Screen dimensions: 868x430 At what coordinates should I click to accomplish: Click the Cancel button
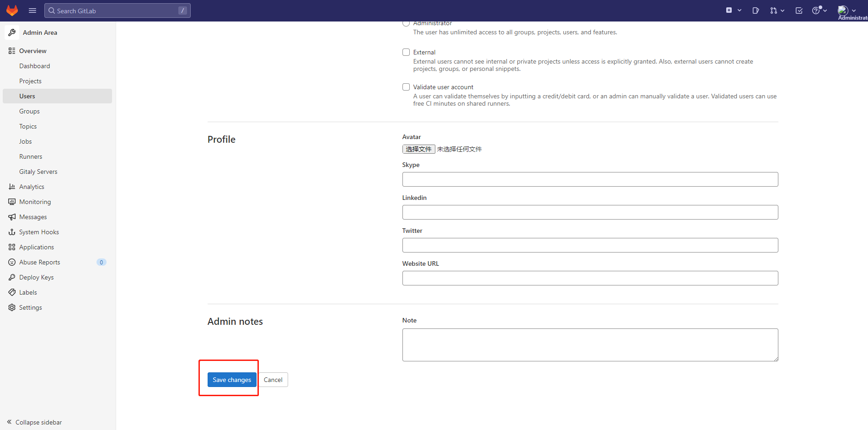pos(273,380)
